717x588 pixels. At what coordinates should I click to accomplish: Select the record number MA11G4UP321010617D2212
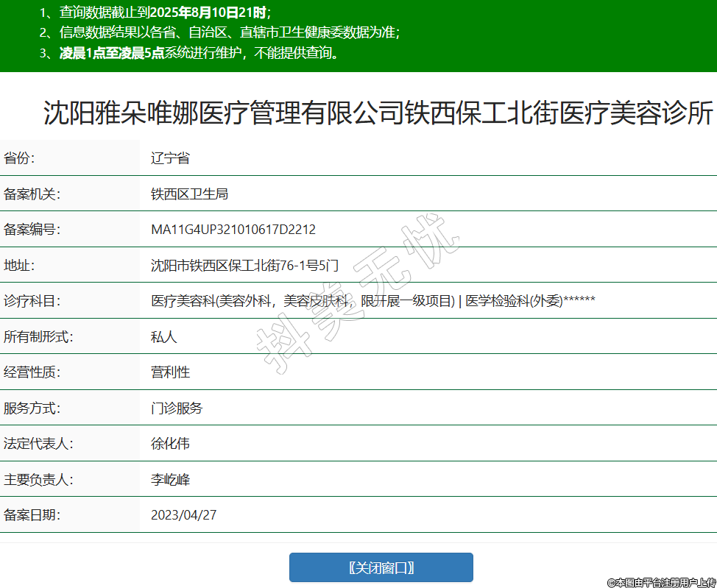tap(233, 230)
